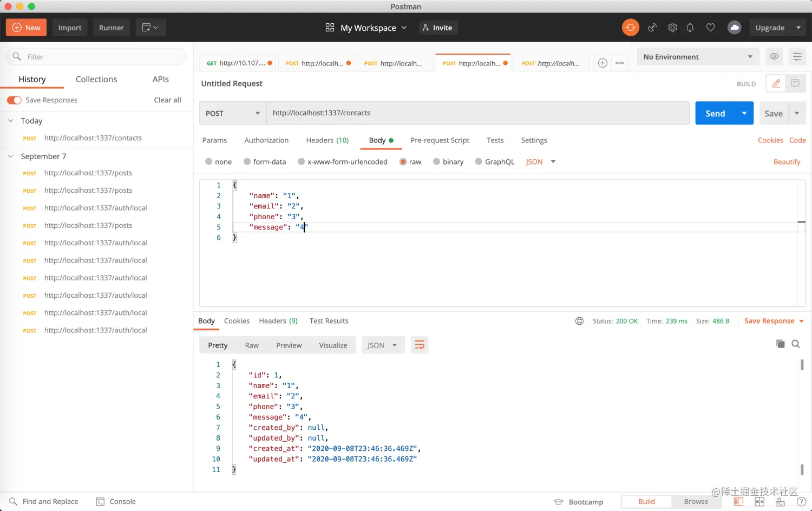This screenshot has width=812, height=511.
Task: Open the JSON body format dropdown
Action: click(541, 161)
